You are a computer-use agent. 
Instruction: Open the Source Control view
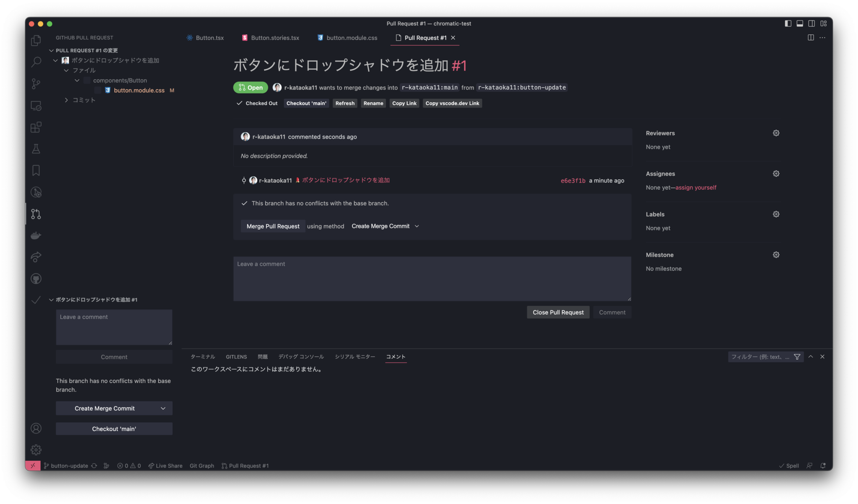pyautogui.click(x=36, y=83)
